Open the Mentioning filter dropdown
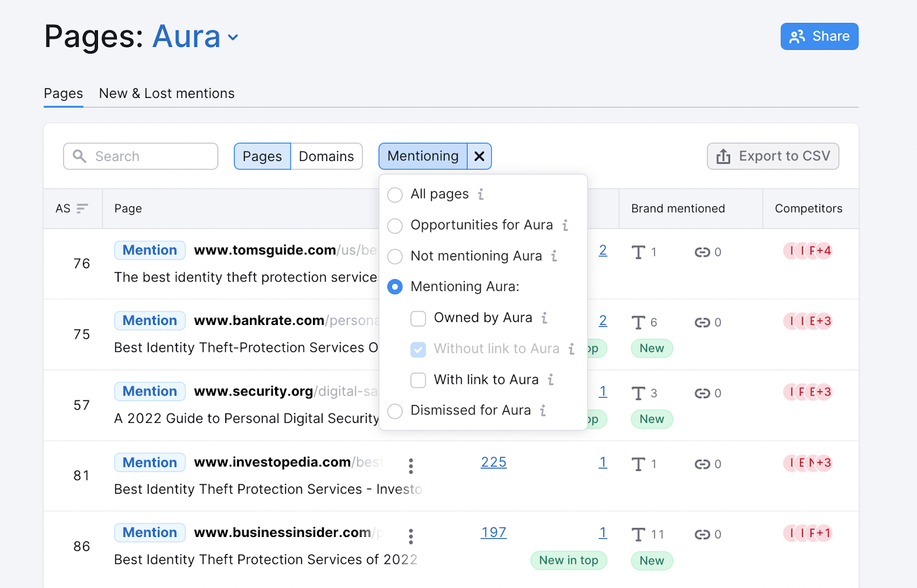 coord(423,156)
